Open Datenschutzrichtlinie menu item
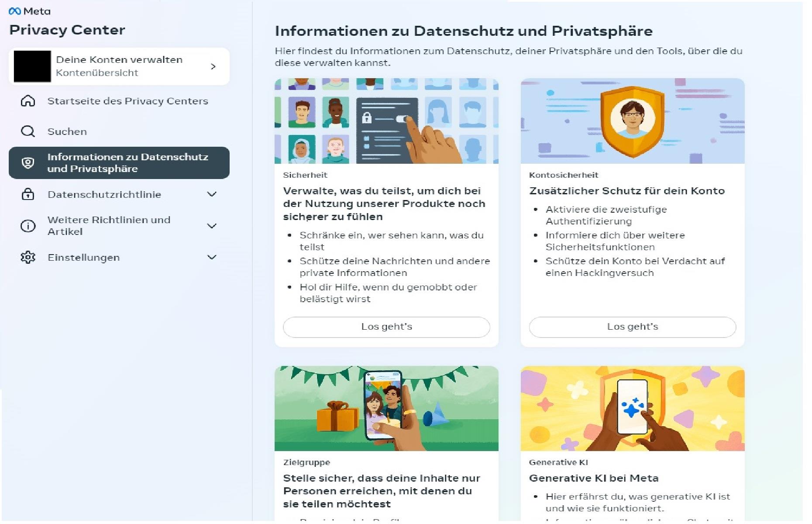 click(x=119, y=194)
